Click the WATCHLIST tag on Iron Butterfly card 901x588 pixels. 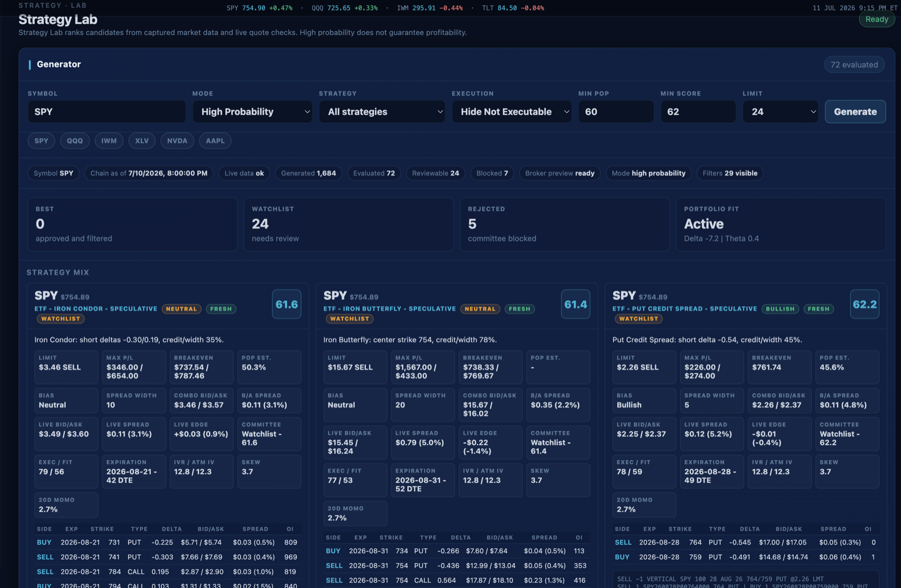[x=350, y=319]
